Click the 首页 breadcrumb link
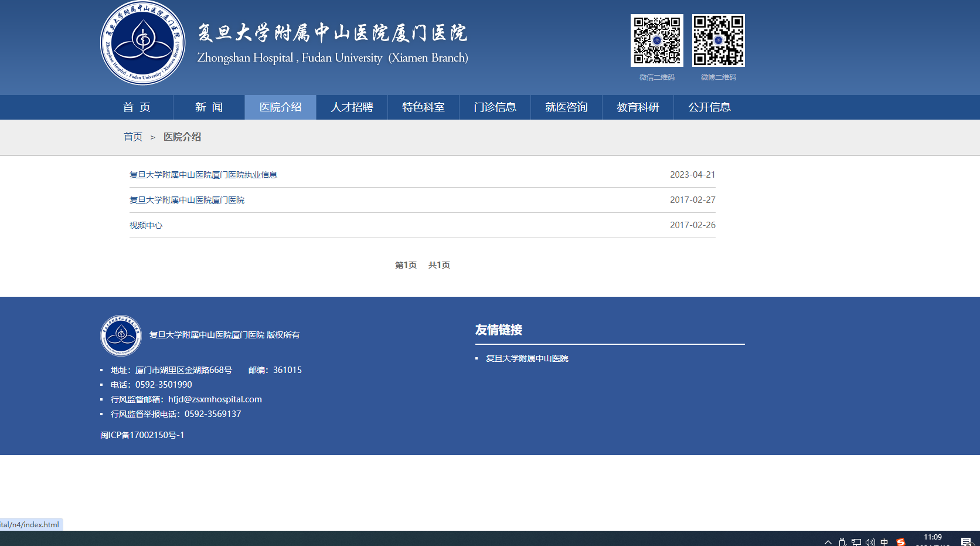 pos(133,137)
